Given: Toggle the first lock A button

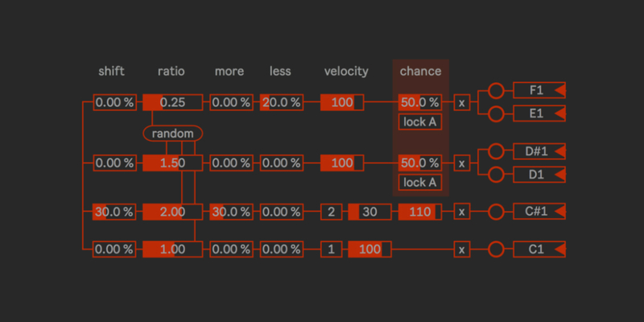Looking at the screenshot, I should click(x=419, y=122).
